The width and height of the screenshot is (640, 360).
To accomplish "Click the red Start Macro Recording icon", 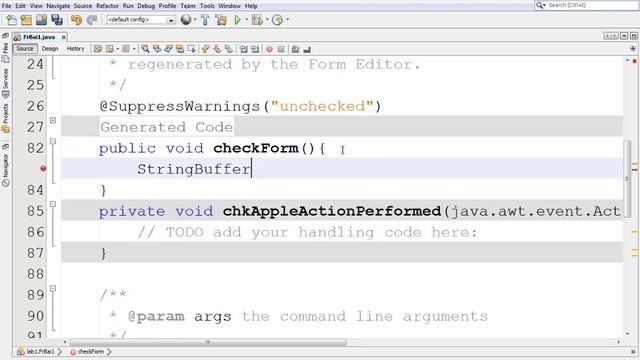I will pyautogui.click(x=269, y=49).
